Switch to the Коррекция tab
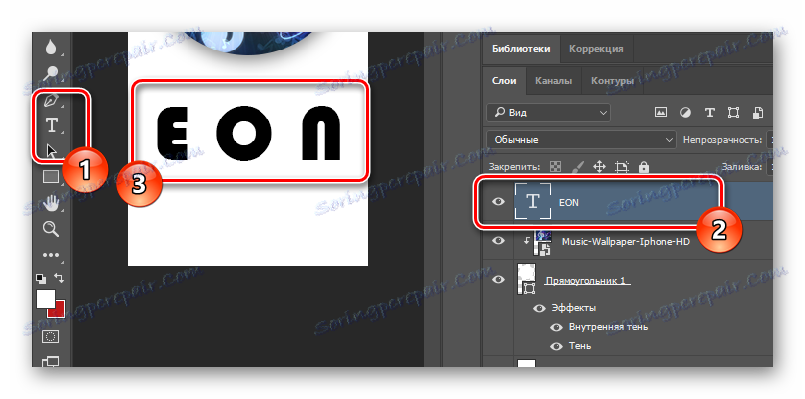The width and height of the screenshot is (805, 399). pyautogui.click(x=596, y=49)
